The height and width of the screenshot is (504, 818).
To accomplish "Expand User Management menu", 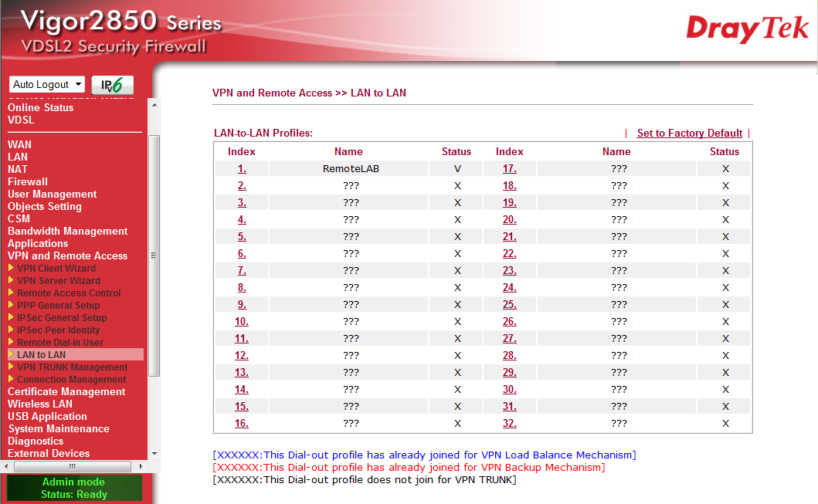I will (53, 194).
